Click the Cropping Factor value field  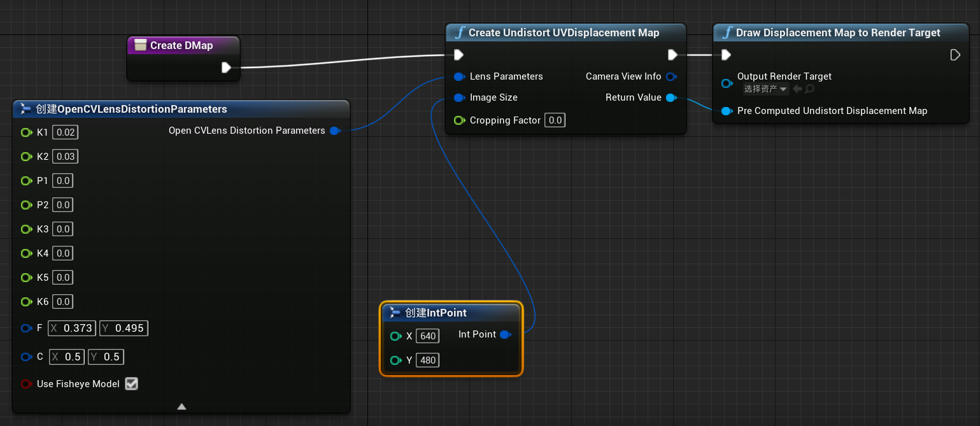point(554,120)
